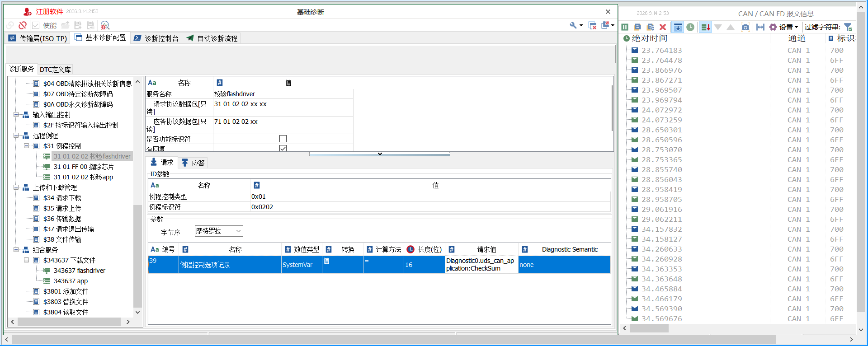The height and width of the screenshot is (346, 868).
Task: Select the 请求 request tab
Action: 162,163
